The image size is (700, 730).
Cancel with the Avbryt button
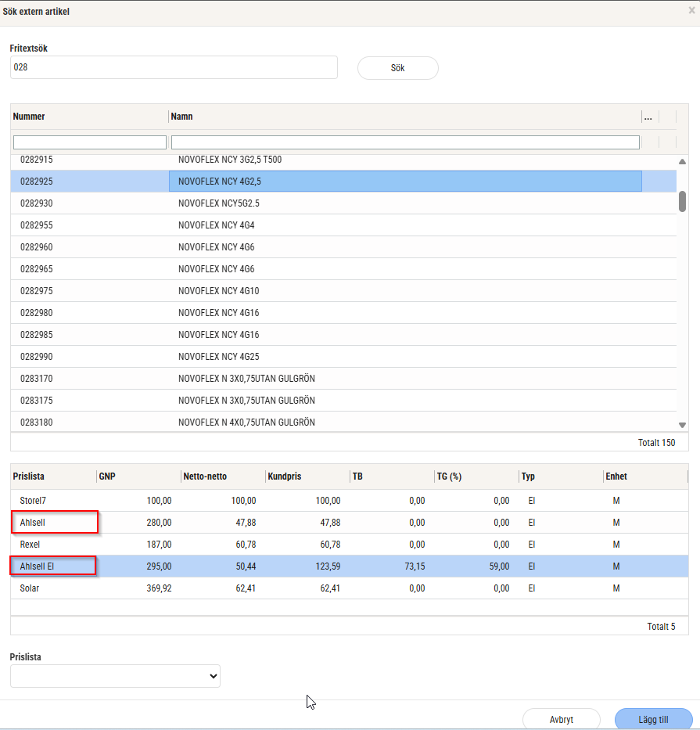(x=561, y=719)
